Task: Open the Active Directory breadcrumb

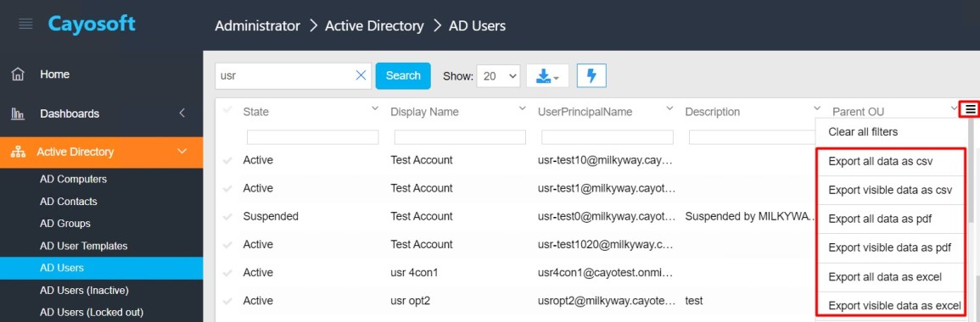Action: [374, 25]
